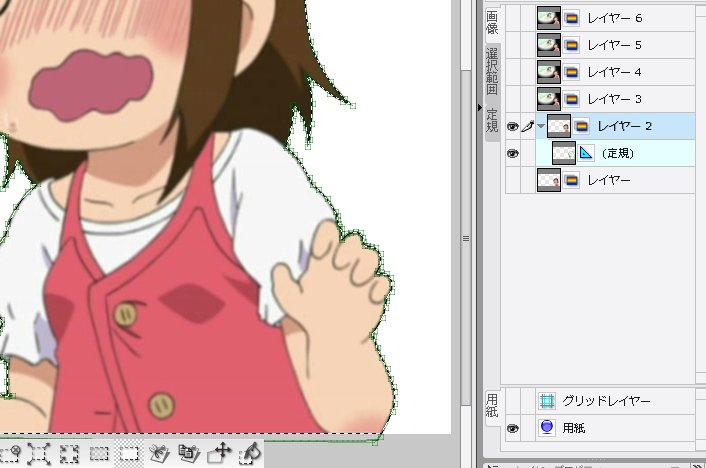Collapse レイヤー 2 with its disclosure triangle
The height and width of the screenshot is (468, 706).
coord(541,126)
